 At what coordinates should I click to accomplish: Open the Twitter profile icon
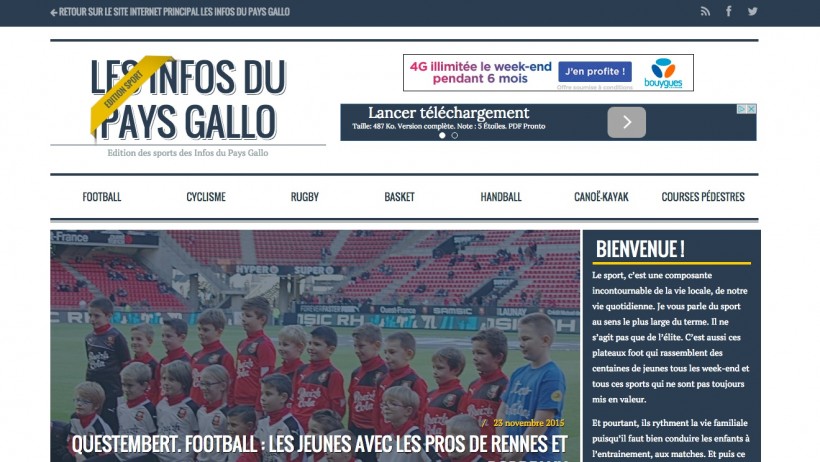[752, 12]
